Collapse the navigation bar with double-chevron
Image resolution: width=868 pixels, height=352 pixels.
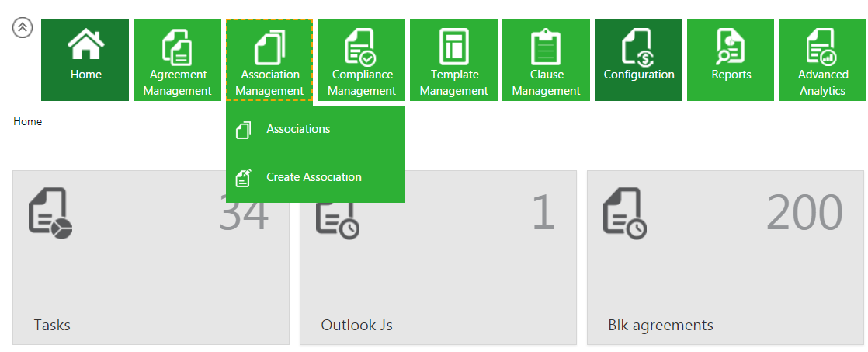point(23,27)
